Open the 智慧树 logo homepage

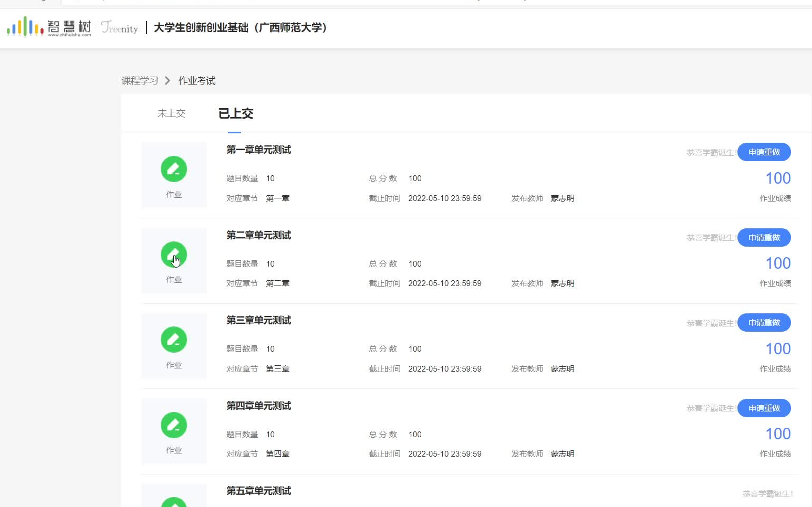click(x=49, y=27)
